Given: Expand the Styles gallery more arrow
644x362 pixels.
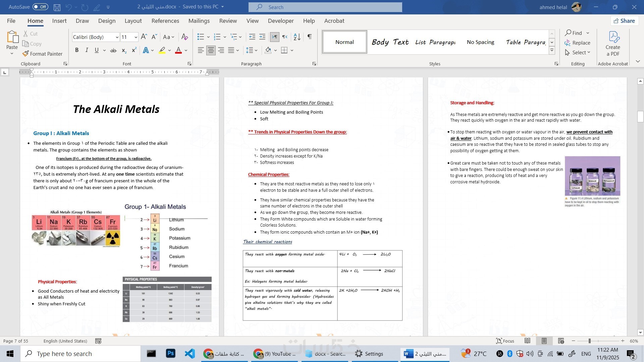Looking at the screenshot, I should tap(552, 51).
